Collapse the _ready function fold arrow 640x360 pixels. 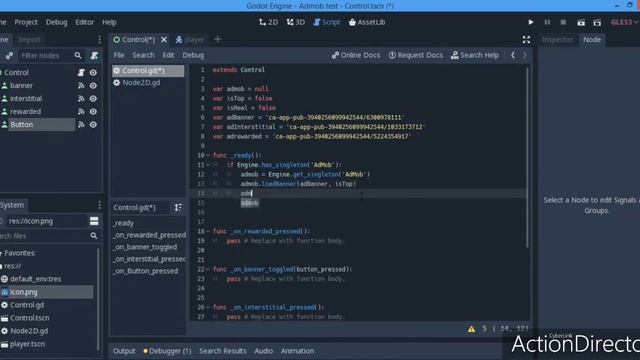208,156
